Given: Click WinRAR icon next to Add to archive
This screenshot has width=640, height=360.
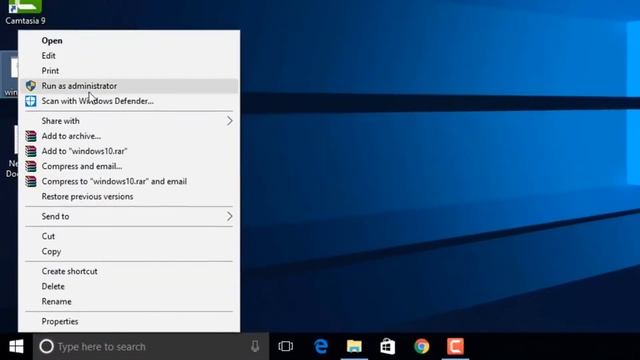Looking at the screenshot, I should tap(31, 136).
